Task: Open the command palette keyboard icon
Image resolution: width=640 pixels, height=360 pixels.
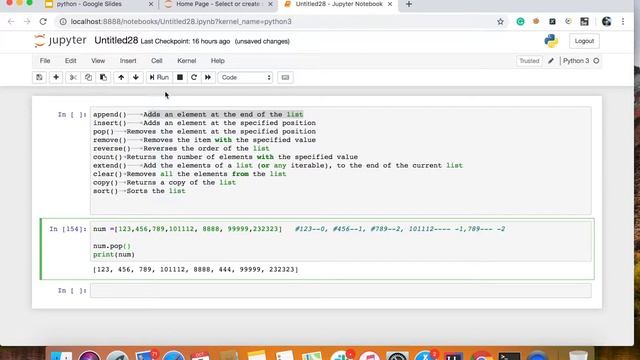Action: [285, 77]
